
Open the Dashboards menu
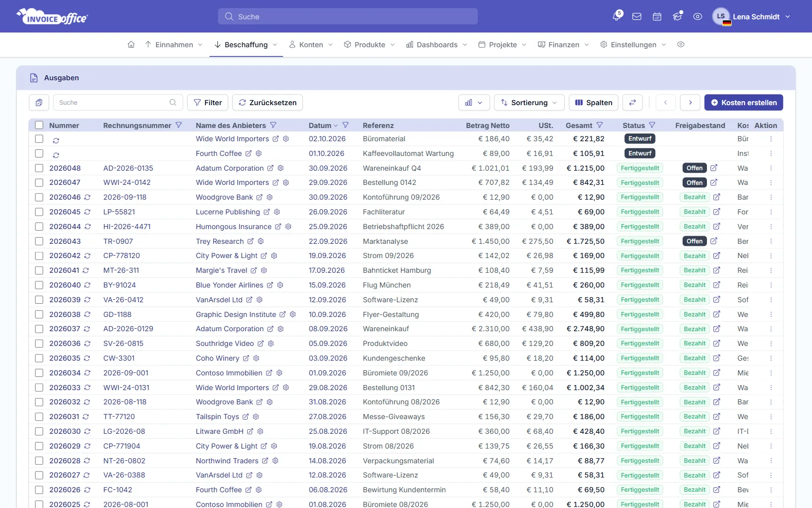coord(437,45)
